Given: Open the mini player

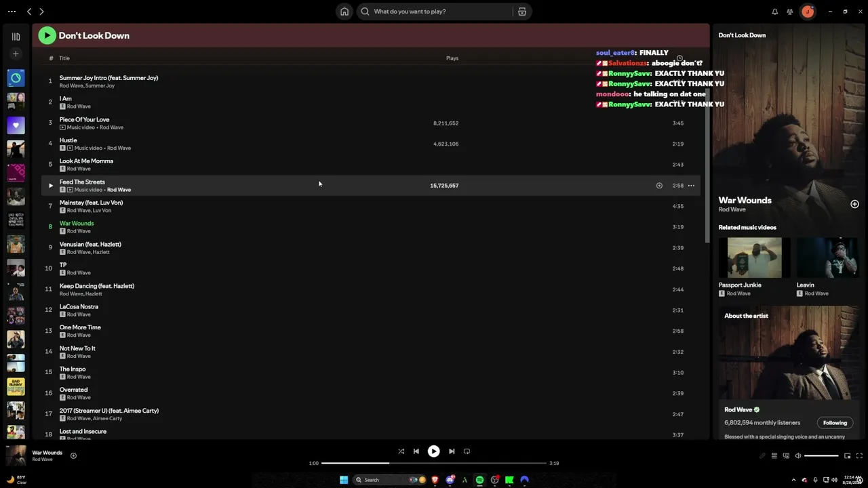Looking at the screenshot, I should coord(847,456).
